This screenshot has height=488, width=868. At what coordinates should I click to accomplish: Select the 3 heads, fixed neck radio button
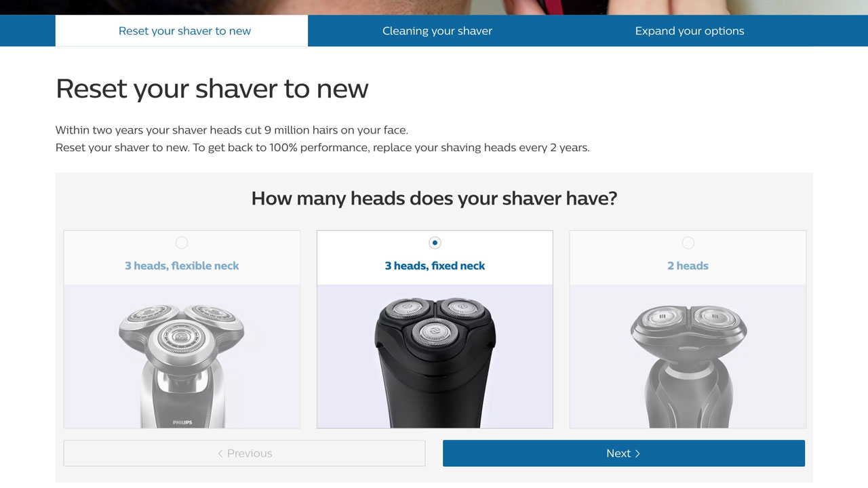(x=435, y=243)
